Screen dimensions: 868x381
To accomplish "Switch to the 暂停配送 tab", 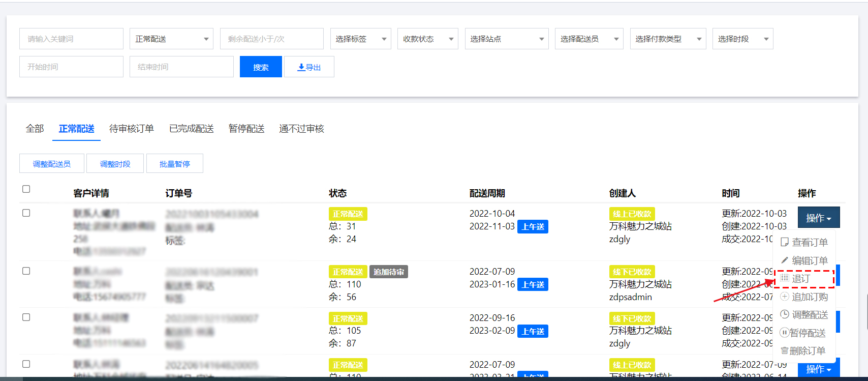I will coord(246,129).
